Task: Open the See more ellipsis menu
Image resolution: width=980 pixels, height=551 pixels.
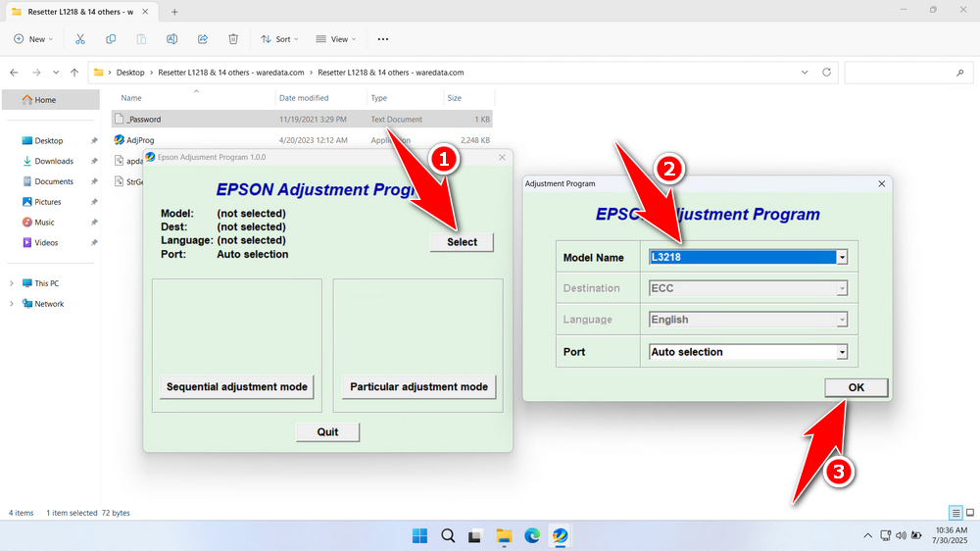Action: tap(383, 39)
